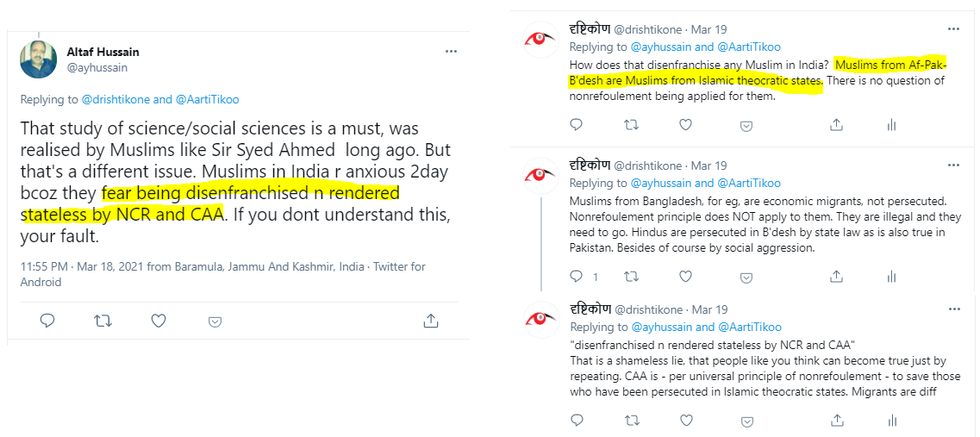980x437 pixels.
Task: Open Altaf Hussain's profile picture
Action: click(40, 58)
